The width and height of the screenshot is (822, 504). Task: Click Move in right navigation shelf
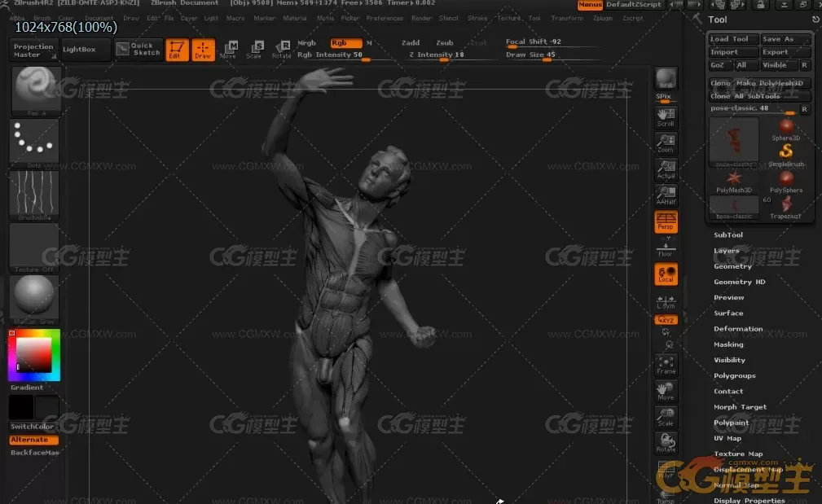(666, 392)
